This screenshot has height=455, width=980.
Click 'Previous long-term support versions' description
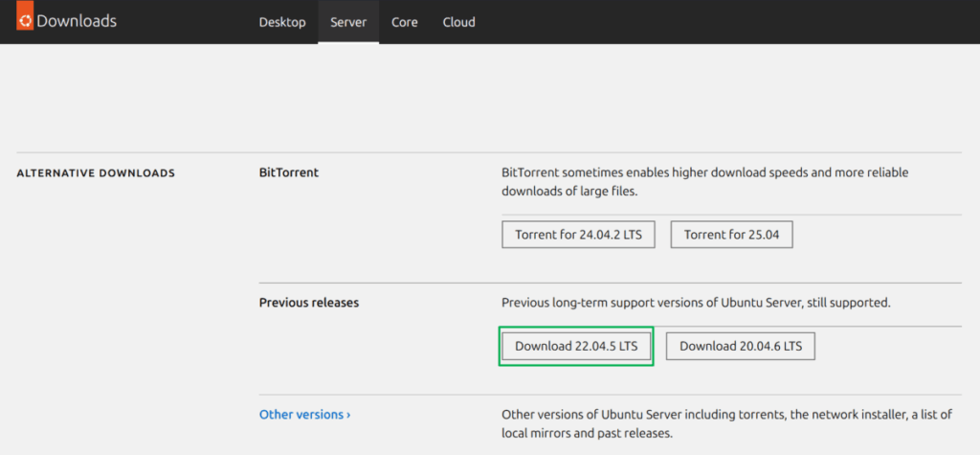click(x=696, y=303)
